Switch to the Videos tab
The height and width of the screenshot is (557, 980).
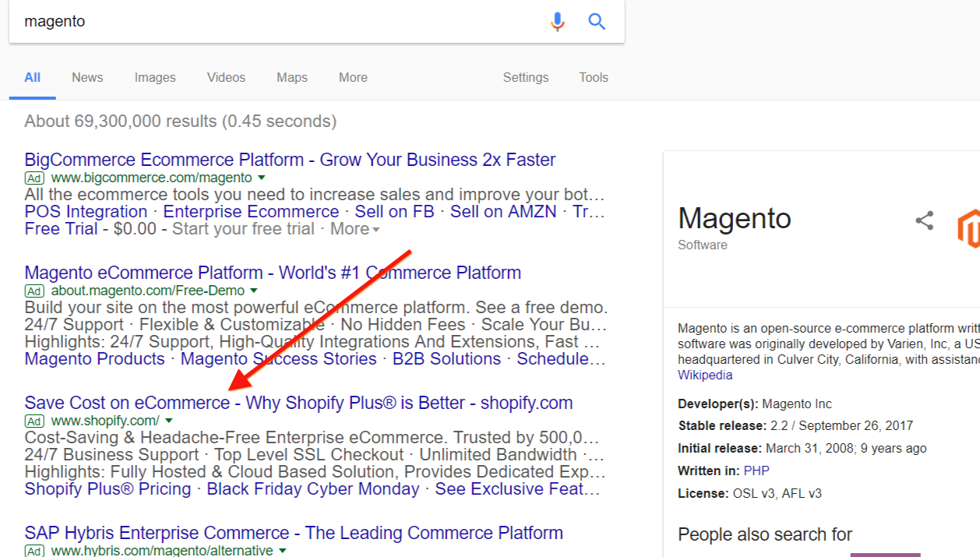point(226,77)
